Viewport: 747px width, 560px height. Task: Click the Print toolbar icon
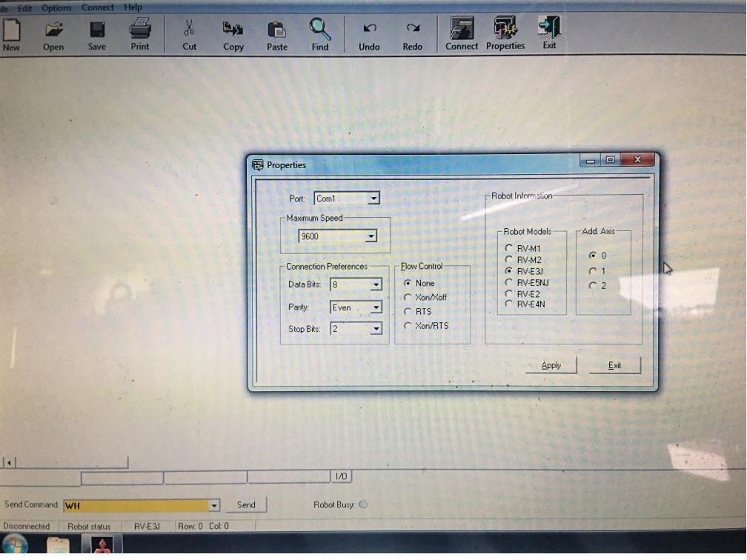tap(140, 29)
